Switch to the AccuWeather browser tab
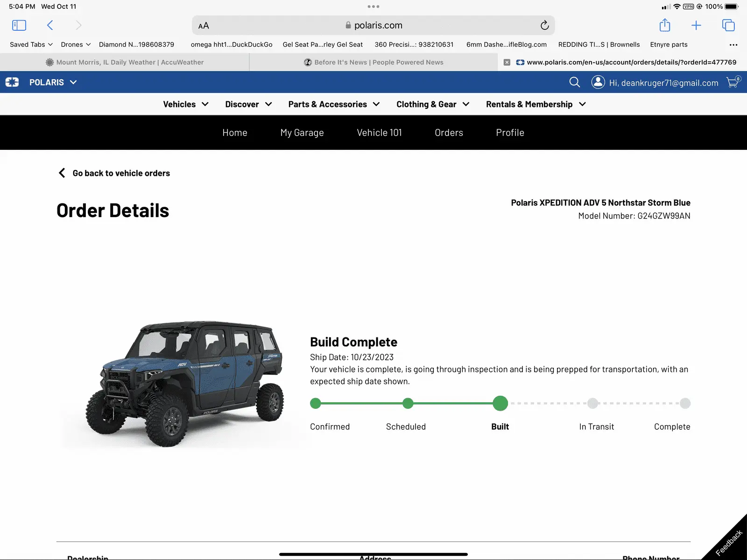 (x=125, y=62)
